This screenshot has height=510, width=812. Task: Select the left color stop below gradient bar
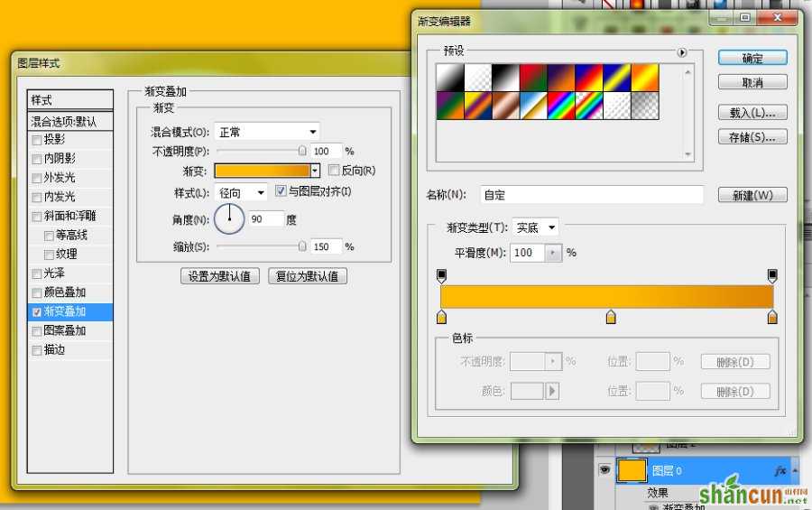click(441, 316)
